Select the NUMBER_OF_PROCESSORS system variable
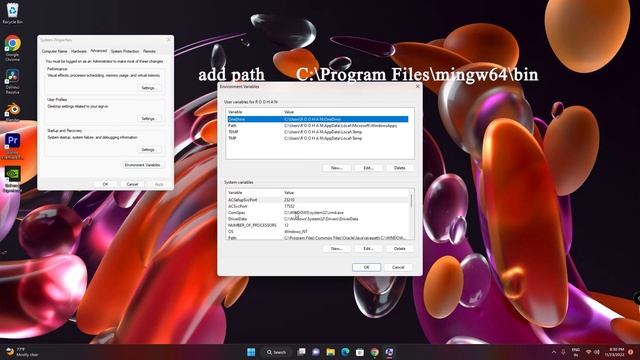 point(318,225)
